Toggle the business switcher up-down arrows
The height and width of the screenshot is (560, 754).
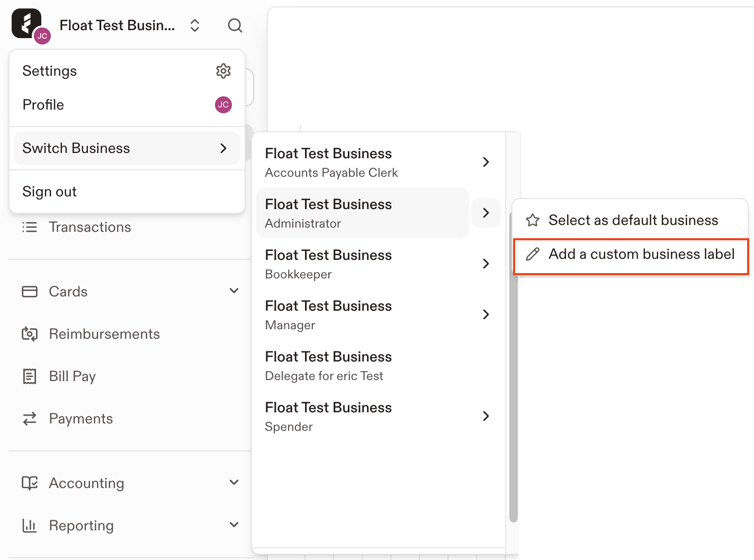coord(195,25)
